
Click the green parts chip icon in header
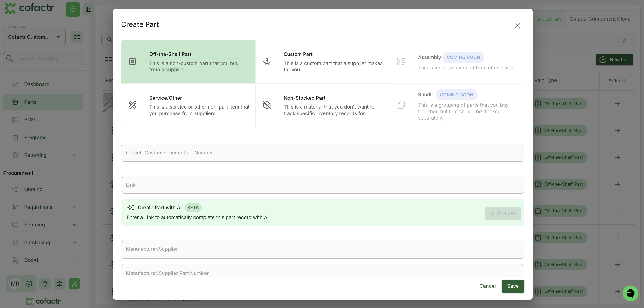tap(73, 9)
